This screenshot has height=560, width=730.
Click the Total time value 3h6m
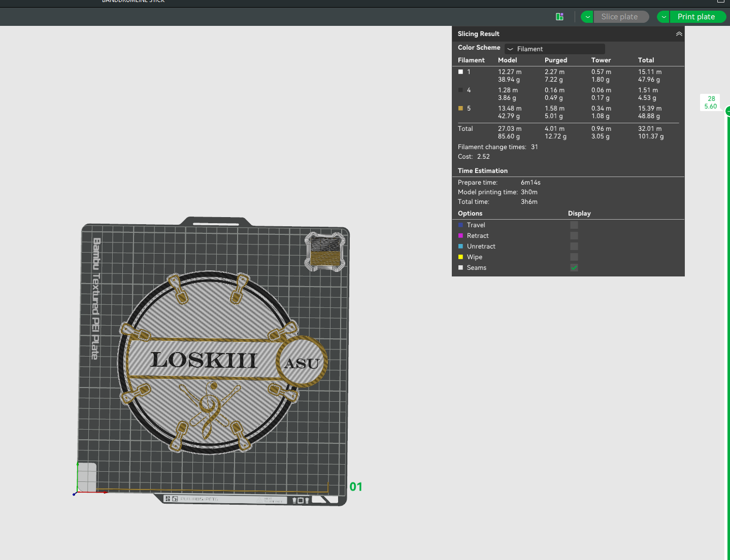pos(529,202)
